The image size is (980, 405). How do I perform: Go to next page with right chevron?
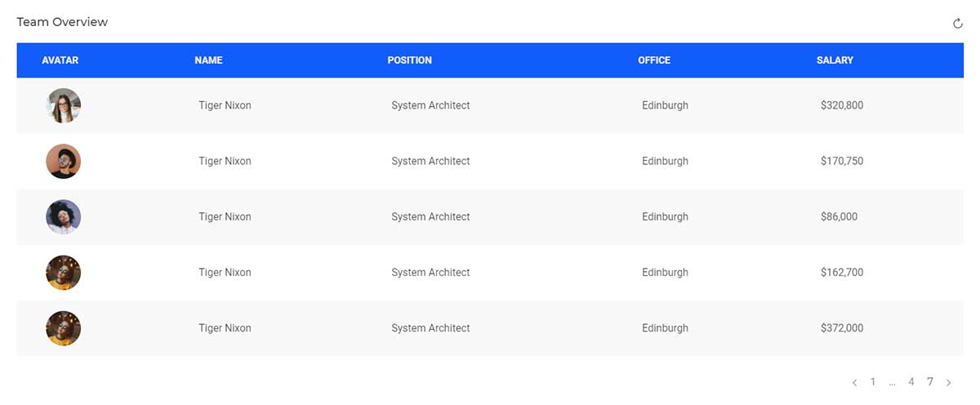[x=948, y=382]
